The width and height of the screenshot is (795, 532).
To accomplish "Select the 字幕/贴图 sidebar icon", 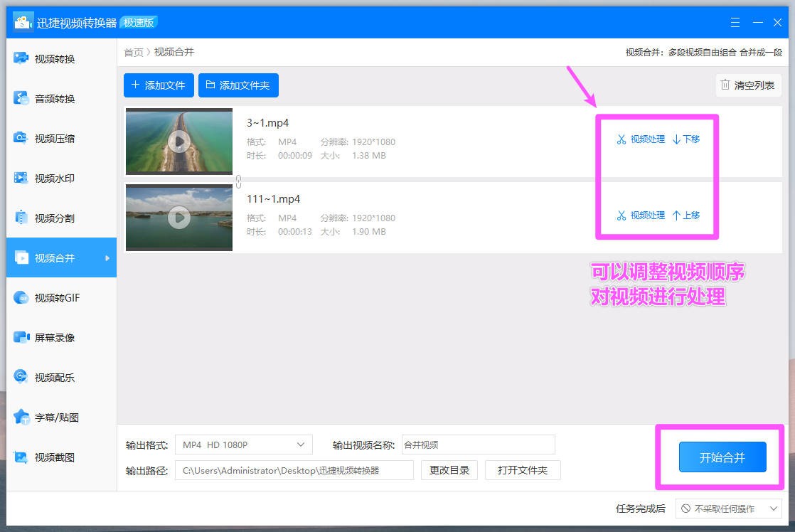I will [46, 417].
